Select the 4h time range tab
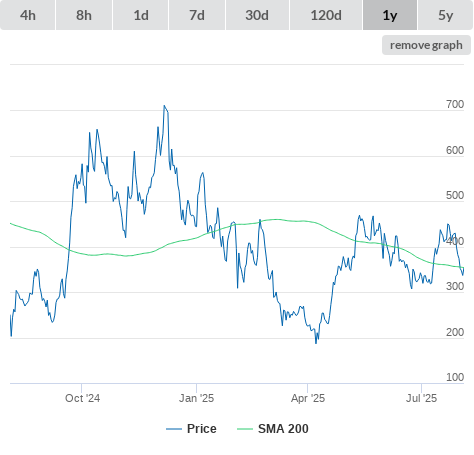 28,15
